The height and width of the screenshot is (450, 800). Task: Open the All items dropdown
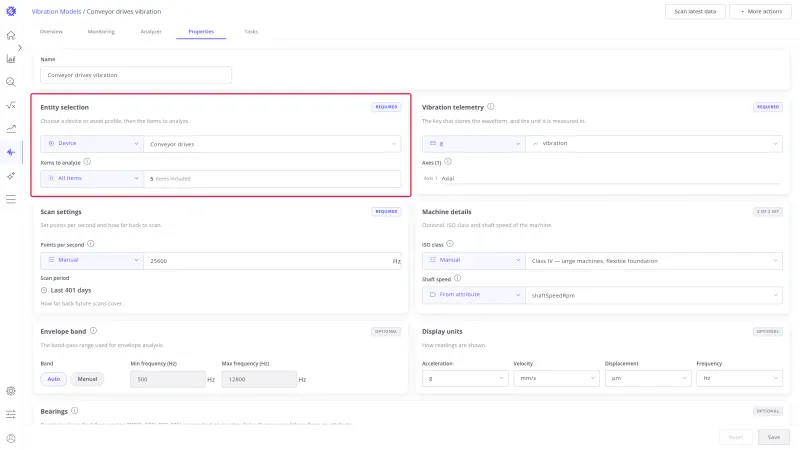[92, 179]
